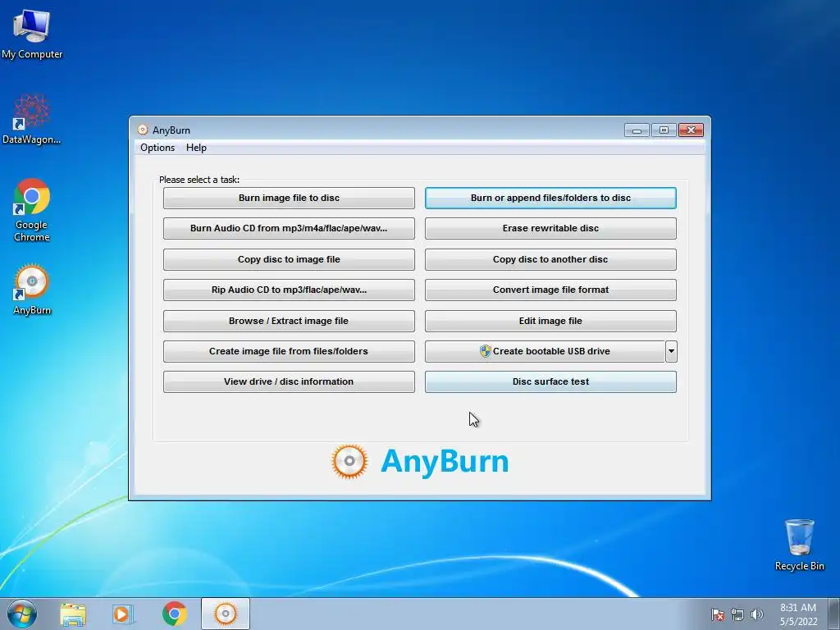This screenshot has height=630, width=840.
Task: Open the DataWagon desktop shortcut
Action: (32, 120)
